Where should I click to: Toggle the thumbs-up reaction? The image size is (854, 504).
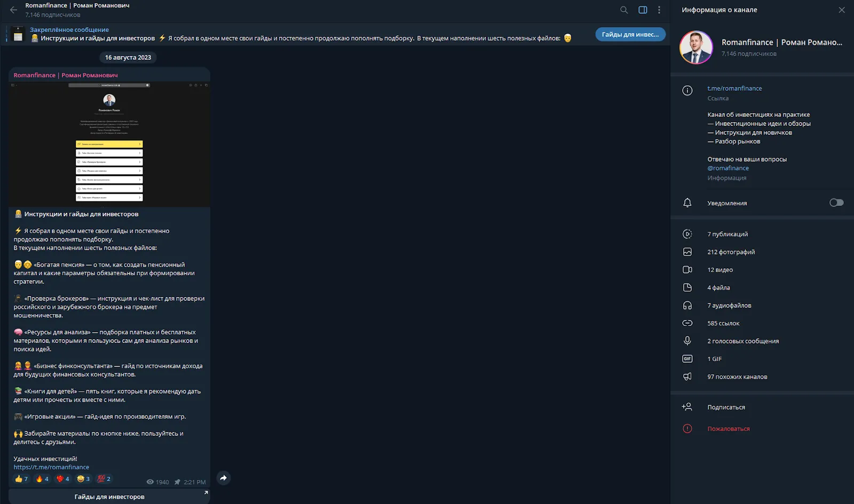(x=21, y=479)
